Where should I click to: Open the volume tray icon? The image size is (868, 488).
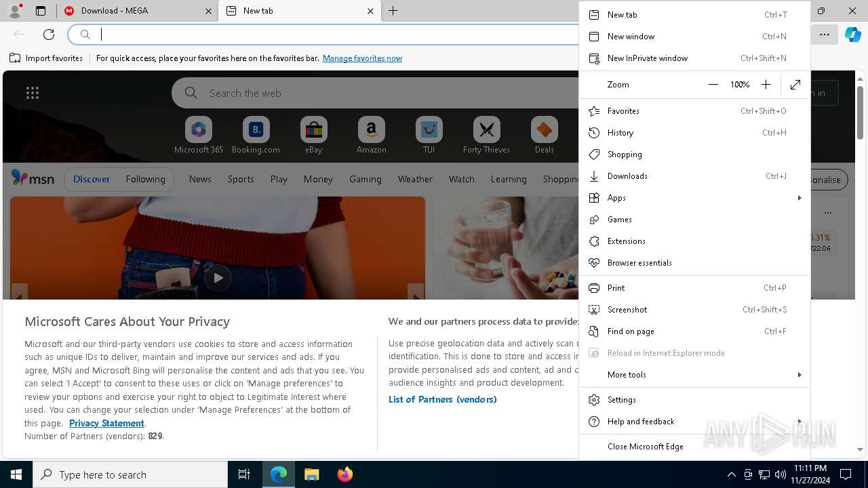tap(781, 474)
